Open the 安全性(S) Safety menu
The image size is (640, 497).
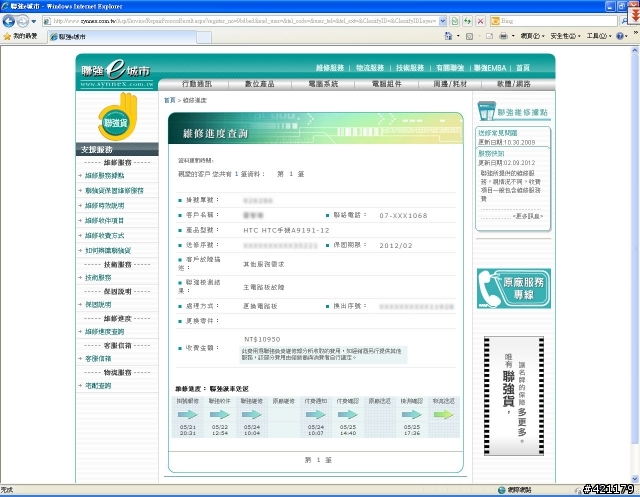[565, 36]
